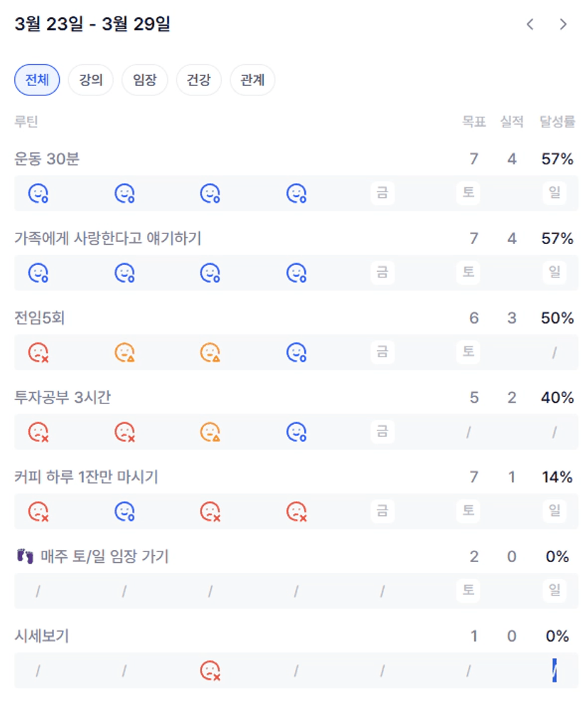
Task: Go to the previous week with left chevron
Action: [530, 24]
